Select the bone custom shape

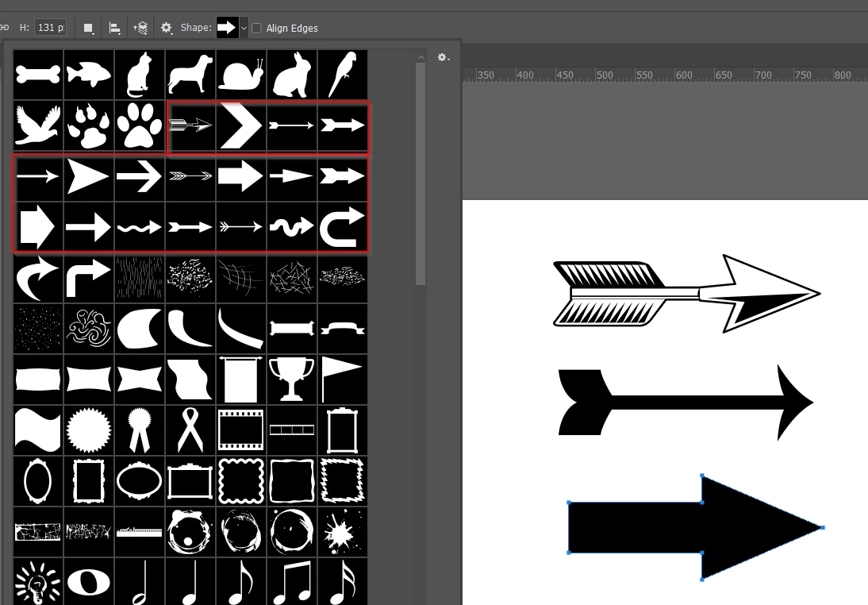[38, 75]
